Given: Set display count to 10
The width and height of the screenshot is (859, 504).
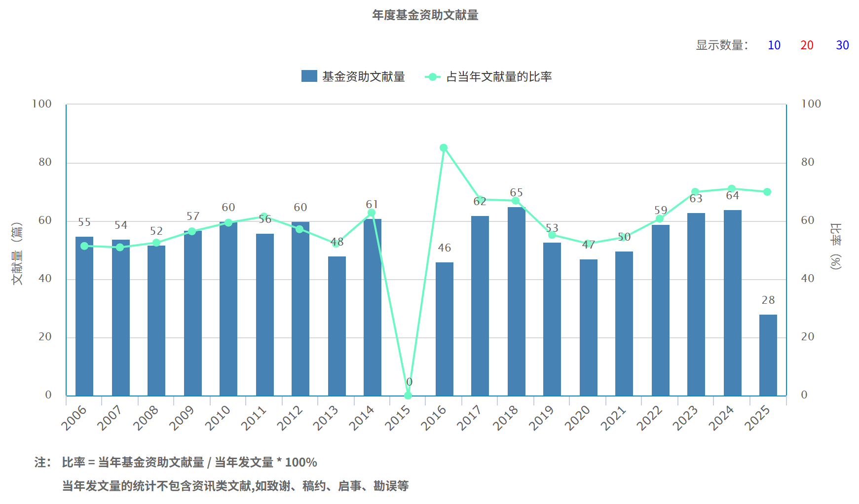Looking at the screenshot, I should click(774, 45).
